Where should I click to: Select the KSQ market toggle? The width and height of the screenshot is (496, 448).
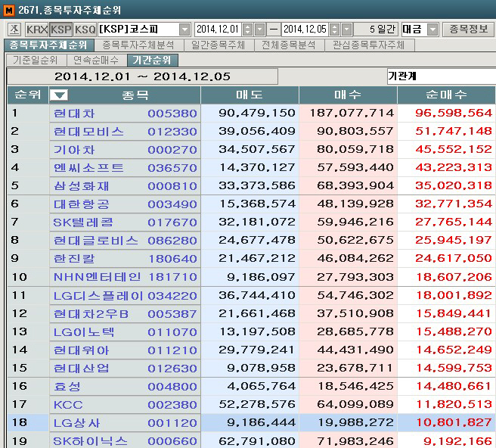85,30
